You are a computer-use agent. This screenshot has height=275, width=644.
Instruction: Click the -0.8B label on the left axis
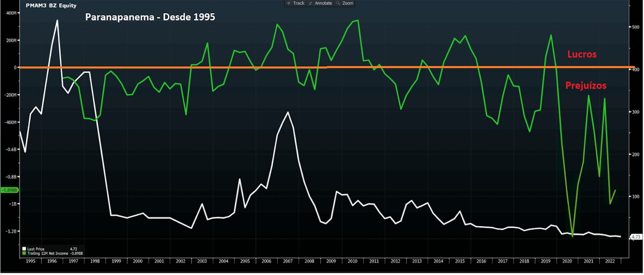tap(11, 177)
